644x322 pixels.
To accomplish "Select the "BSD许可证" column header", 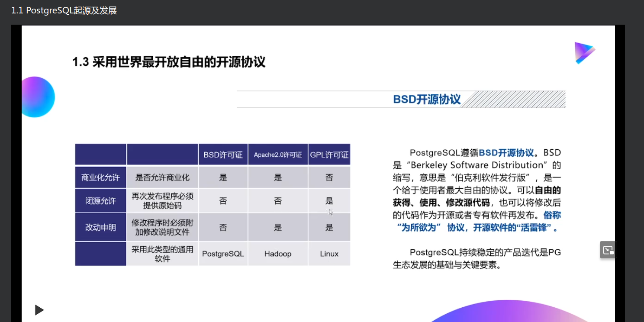I will (223, 155).
